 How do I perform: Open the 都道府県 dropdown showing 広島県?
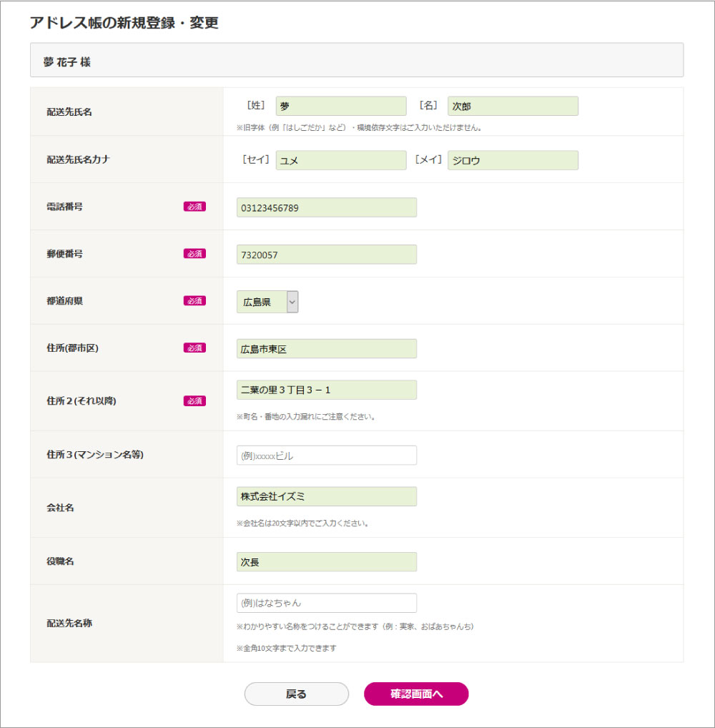(267, 302)
